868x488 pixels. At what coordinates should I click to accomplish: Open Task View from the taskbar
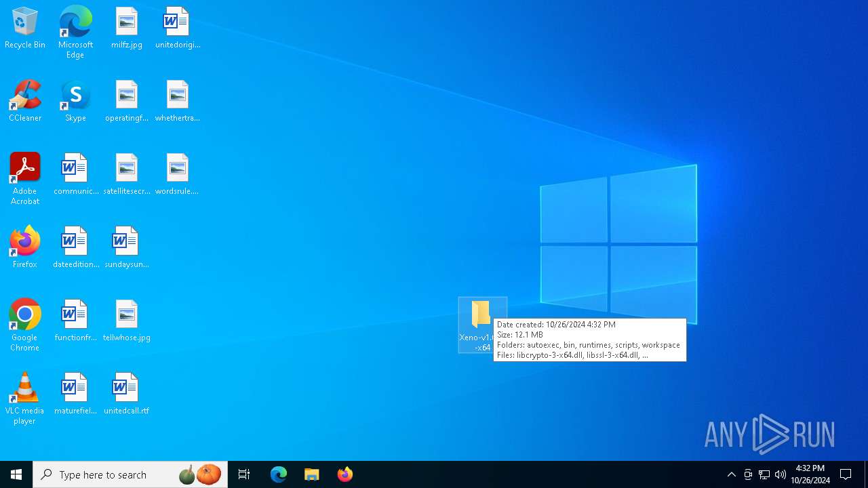coord(244,474)
